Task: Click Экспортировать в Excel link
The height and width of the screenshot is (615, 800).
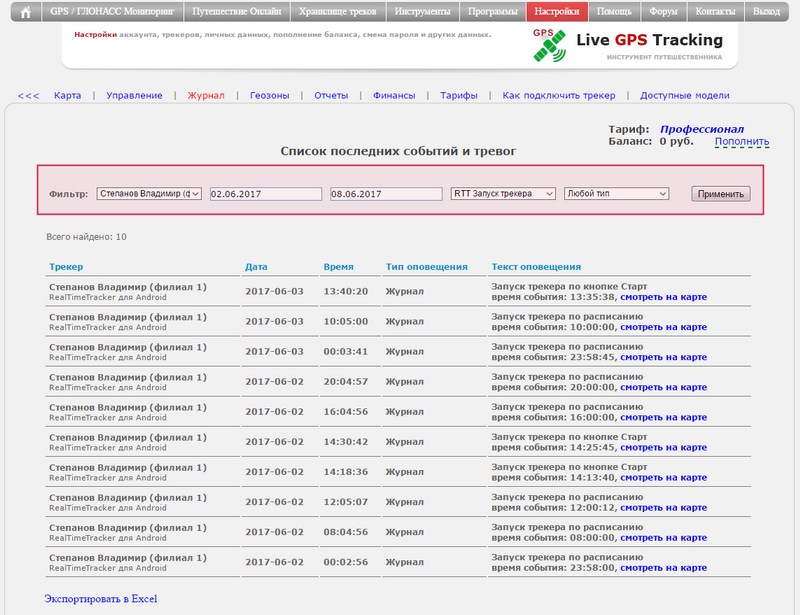Action: click(100, 598)
